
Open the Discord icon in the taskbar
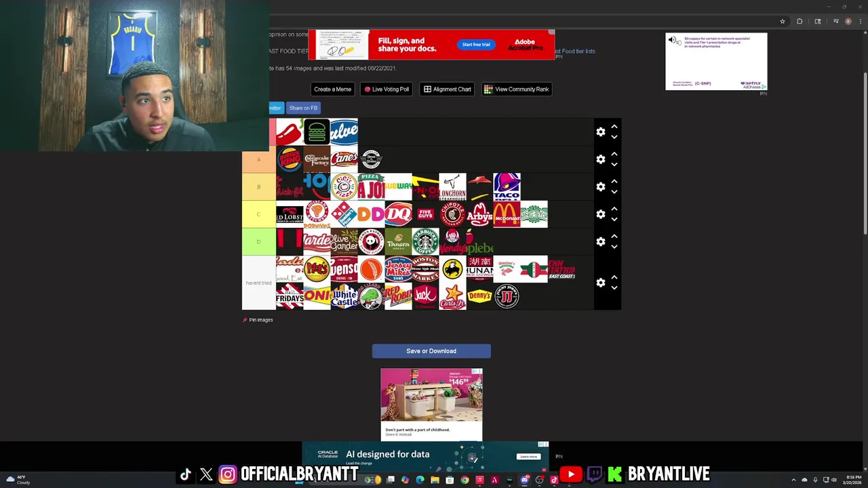point(524,480)
